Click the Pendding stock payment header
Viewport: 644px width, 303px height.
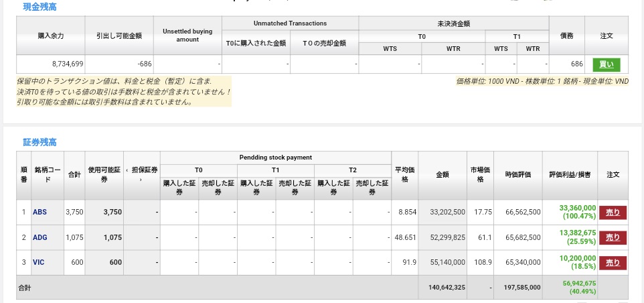(275, 158)
